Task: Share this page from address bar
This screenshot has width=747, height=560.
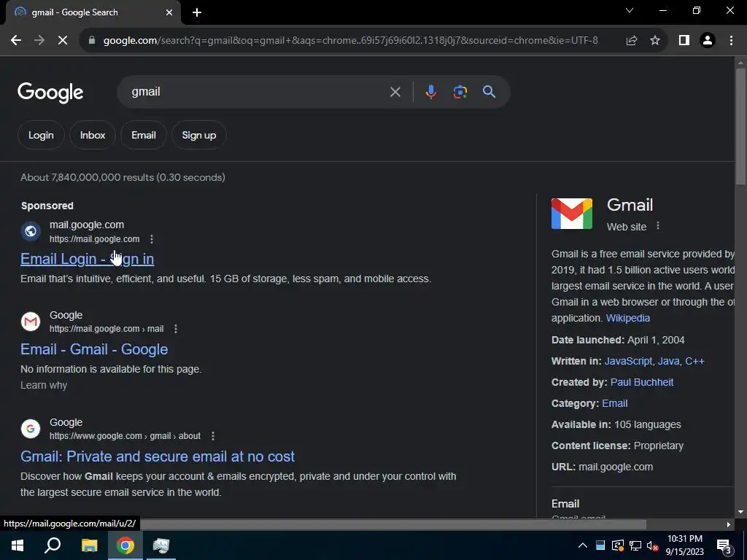Action: [x=632, y=41]
